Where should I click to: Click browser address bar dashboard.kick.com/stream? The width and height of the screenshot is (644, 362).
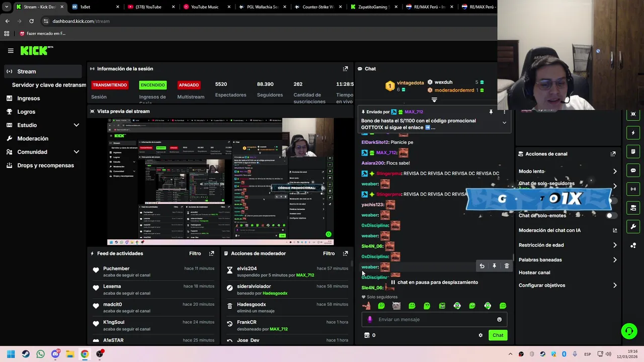coord(81,21)
